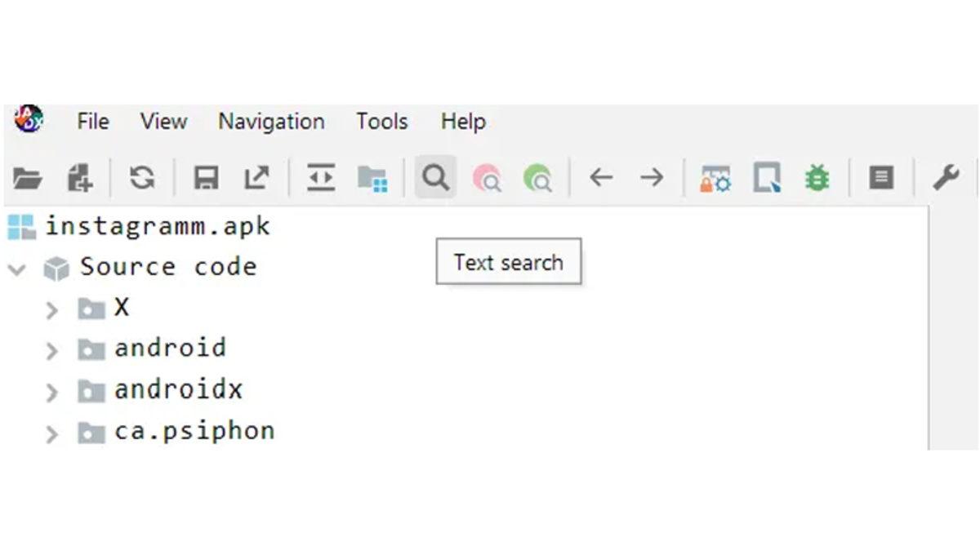The height and width of the screenshot is (551, 980).
Task: Expand the ca.psiphon package arrow
Action: [51, 433]
